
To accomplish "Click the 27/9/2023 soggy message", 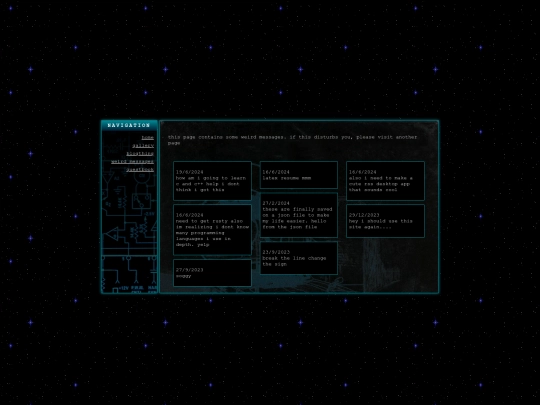I will tap(212, 273).
